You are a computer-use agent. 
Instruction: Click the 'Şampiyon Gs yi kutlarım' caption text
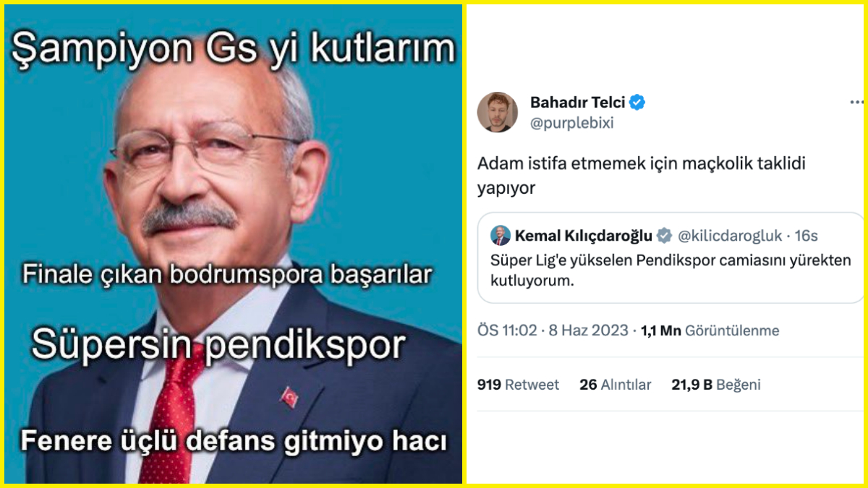tap(233, 48)
